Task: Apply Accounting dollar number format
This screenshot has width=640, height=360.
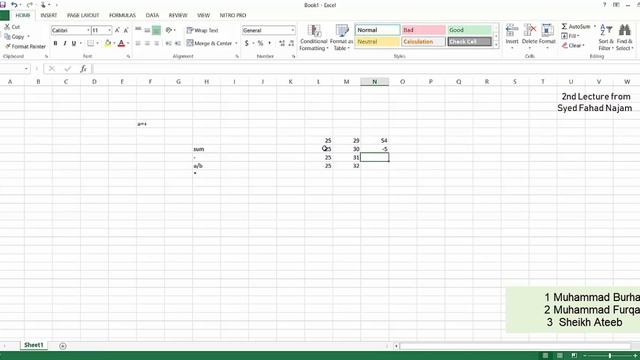Action: point(247,43)
